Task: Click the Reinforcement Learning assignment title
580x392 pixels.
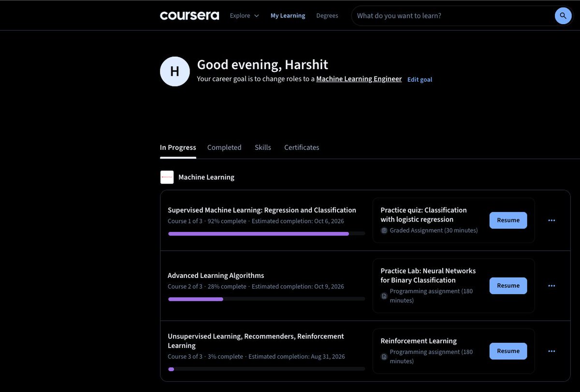Action: tap(419, 341)
